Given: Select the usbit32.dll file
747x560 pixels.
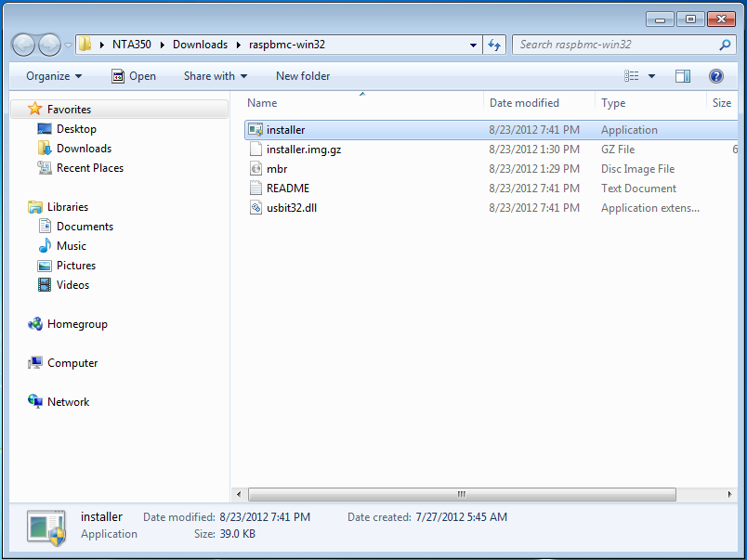Looking at the screenshot, I should 491,208.
